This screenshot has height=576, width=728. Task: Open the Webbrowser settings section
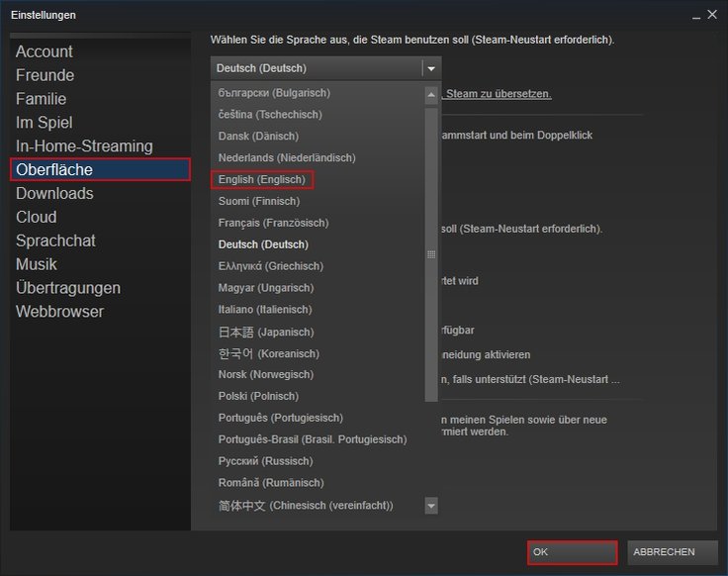point(100,312)
